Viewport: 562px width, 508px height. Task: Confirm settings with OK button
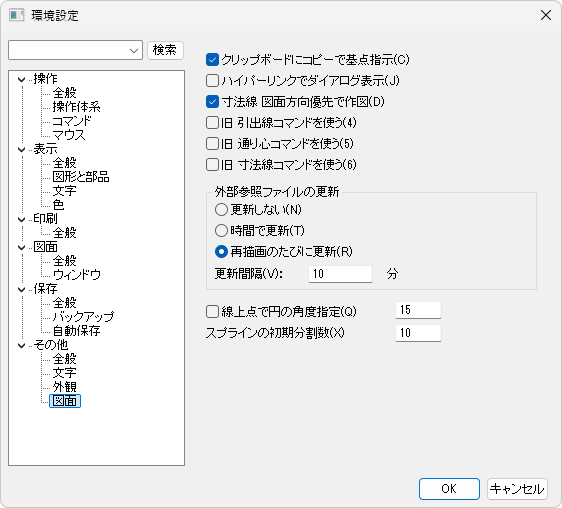coord(449,489)
